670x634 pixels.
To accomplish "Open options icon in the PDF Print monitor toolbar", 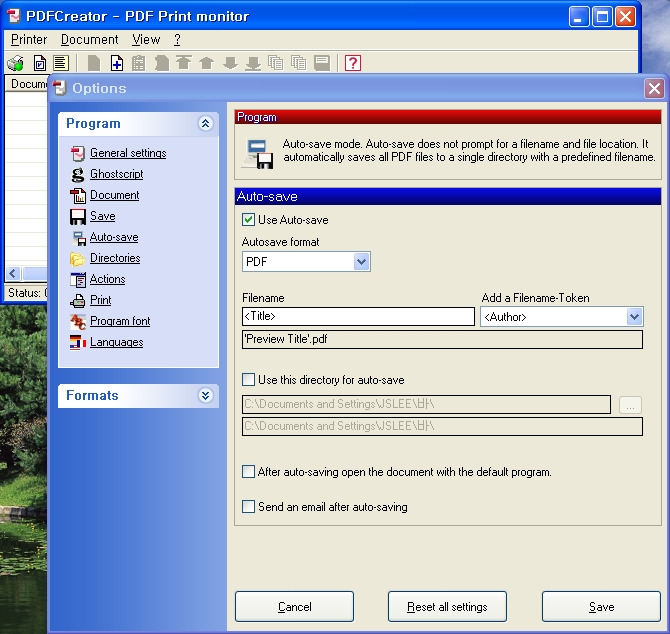I will pyautogui.click(x=40, y=63).
